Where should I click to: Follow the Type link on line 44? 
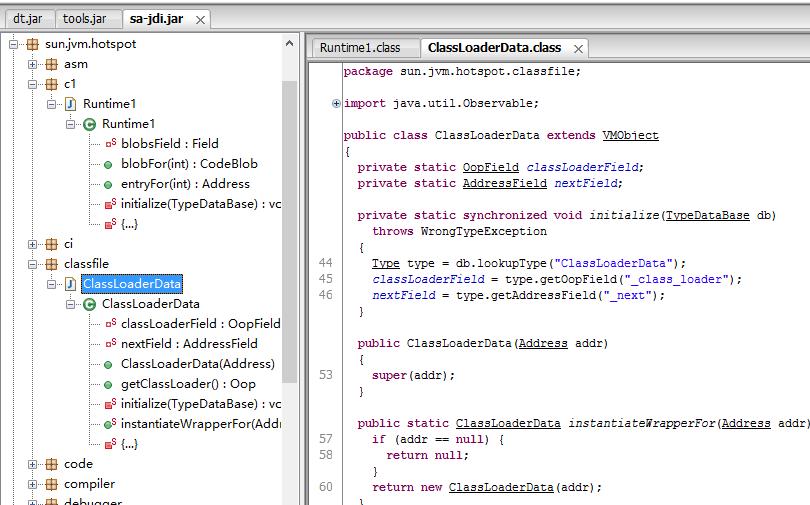[386, 264]
